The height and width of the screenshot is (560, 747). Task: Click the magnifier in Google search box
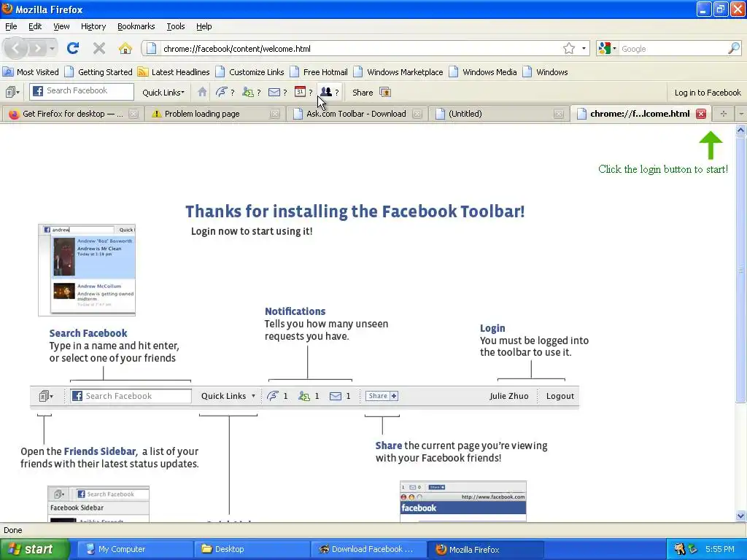tap(734, 48)
